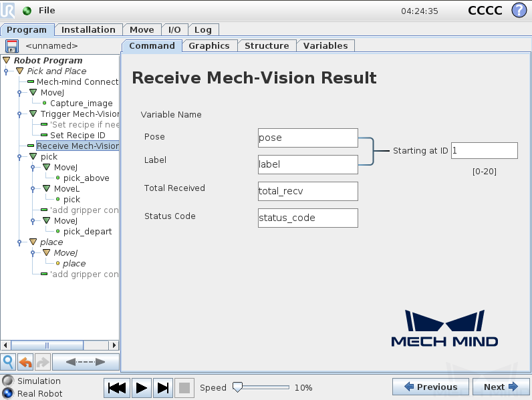Click the dashed double-arrow button
The width and height of the screenshot is (532, 400).
click(x=86, y=362)
